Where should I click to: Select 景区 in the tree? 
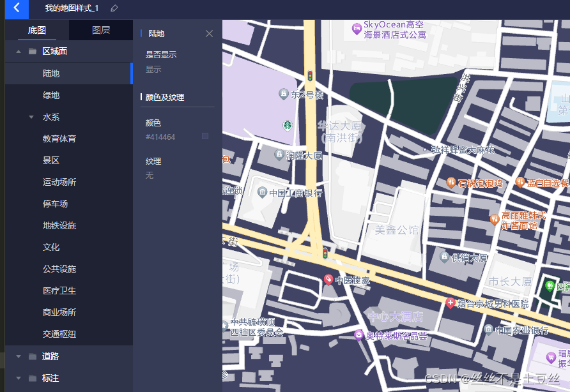click(x=69, y=160)
